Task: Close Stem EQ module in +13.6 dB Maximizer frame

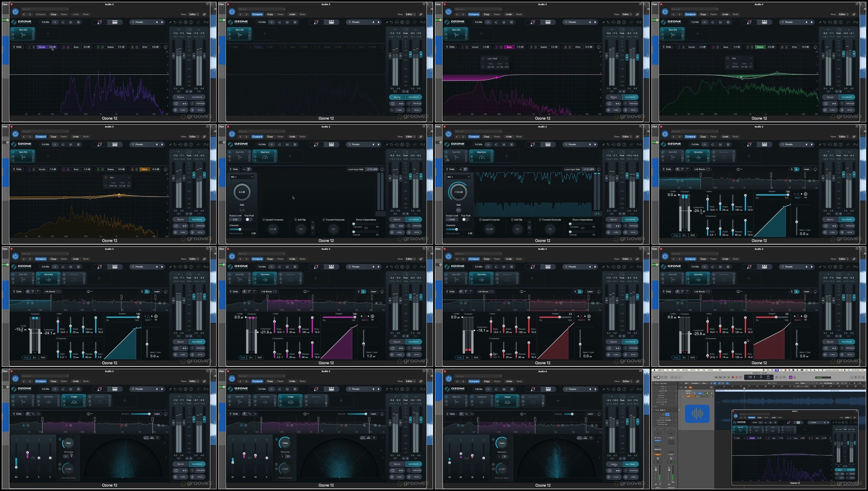Action: [x=466, y=152]
